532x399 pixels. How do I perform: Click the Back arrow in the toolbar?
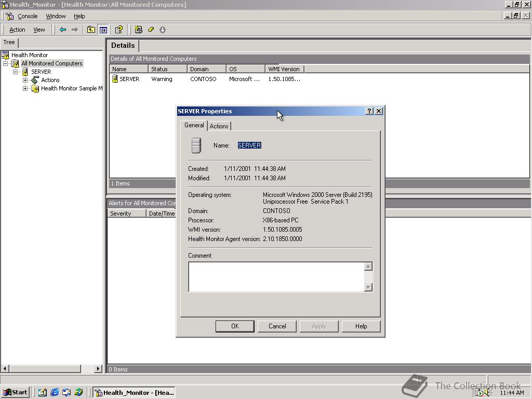click(x=63, y=30)
